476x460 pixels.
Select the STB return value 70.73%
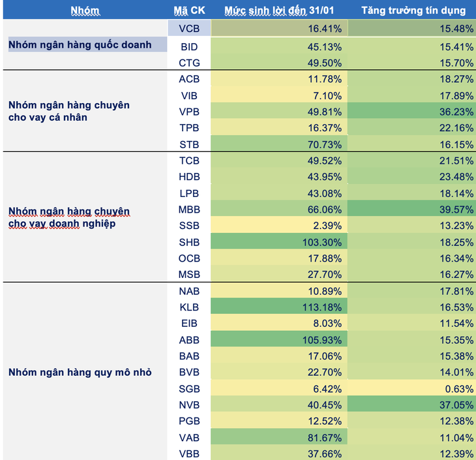(x=278, y=144)
